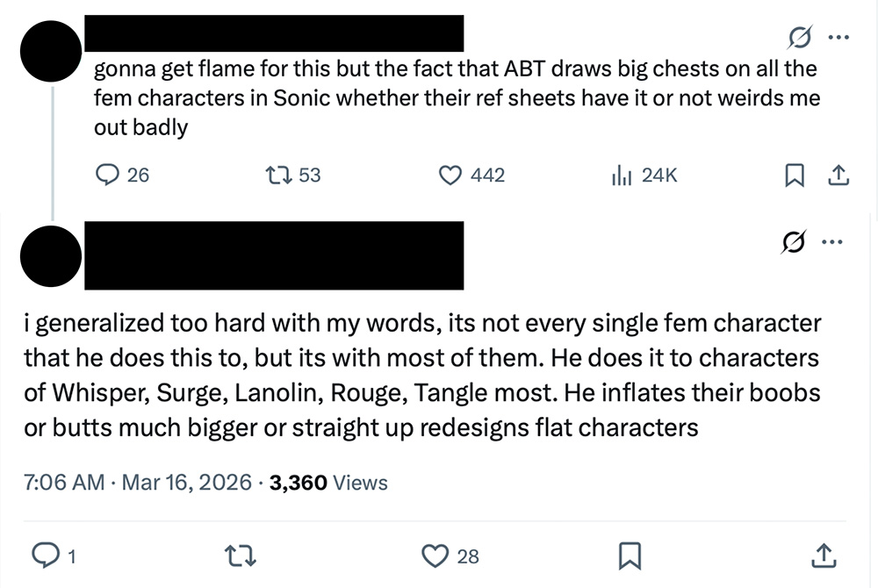Screen dimensions: 878x588
Task: Open the 7:06 AM Mar 16, 2026 timestamp
Action: coord(138,483)
